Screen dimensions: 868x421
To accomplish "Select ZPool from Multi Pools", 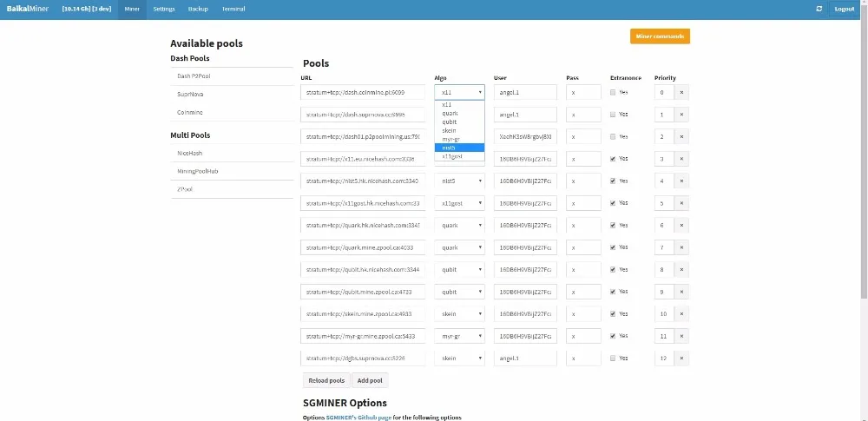I will (x=232, y=189).
